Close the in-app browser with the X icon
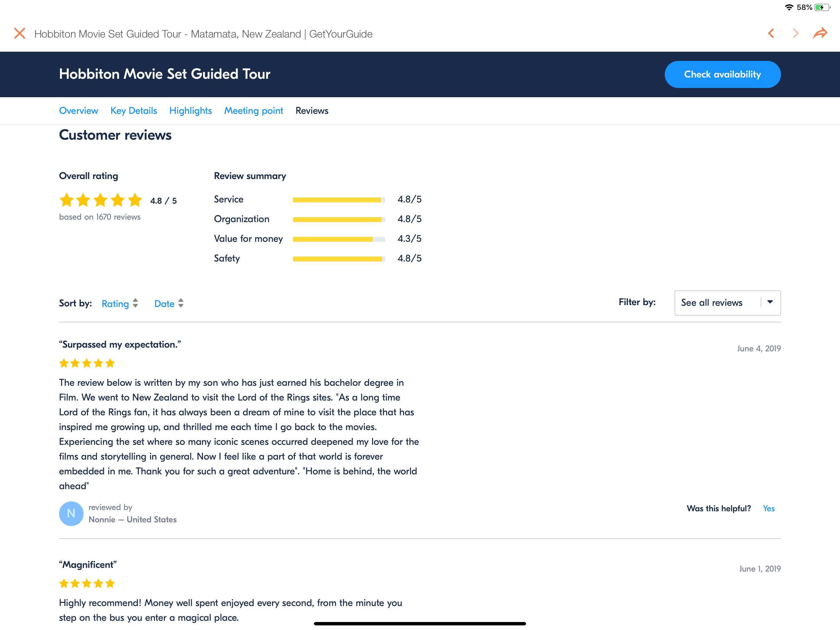This screenshot has width=840, height=630. (x=20, y=34)
